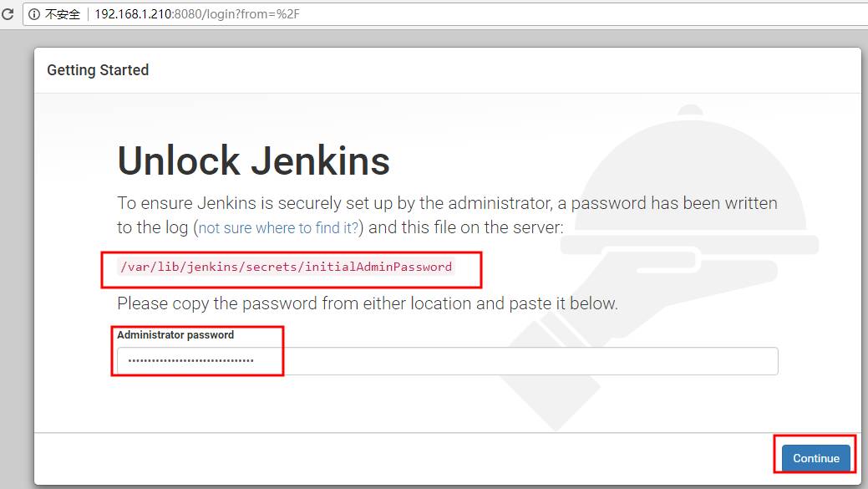Select the 'Getting Started' header text
The height and width of the screenshot is (489, 868).
(x=98, y=70)
